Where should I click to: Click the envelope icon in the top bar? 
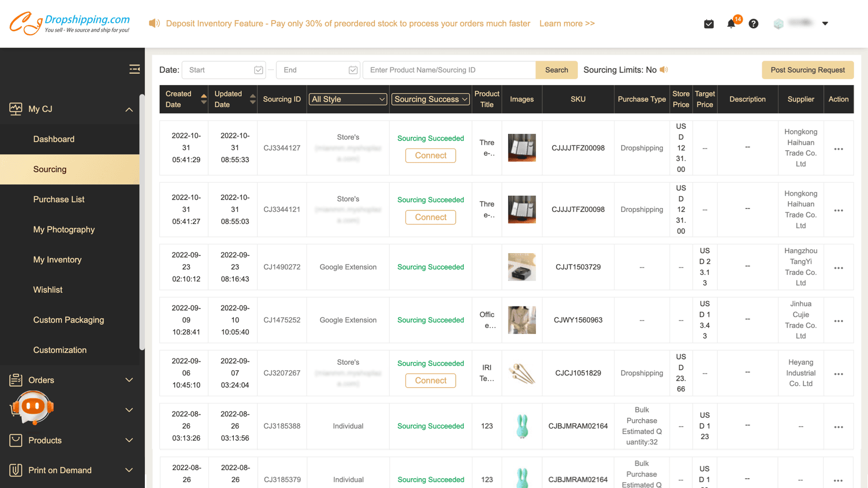click(x=709, y=23)
